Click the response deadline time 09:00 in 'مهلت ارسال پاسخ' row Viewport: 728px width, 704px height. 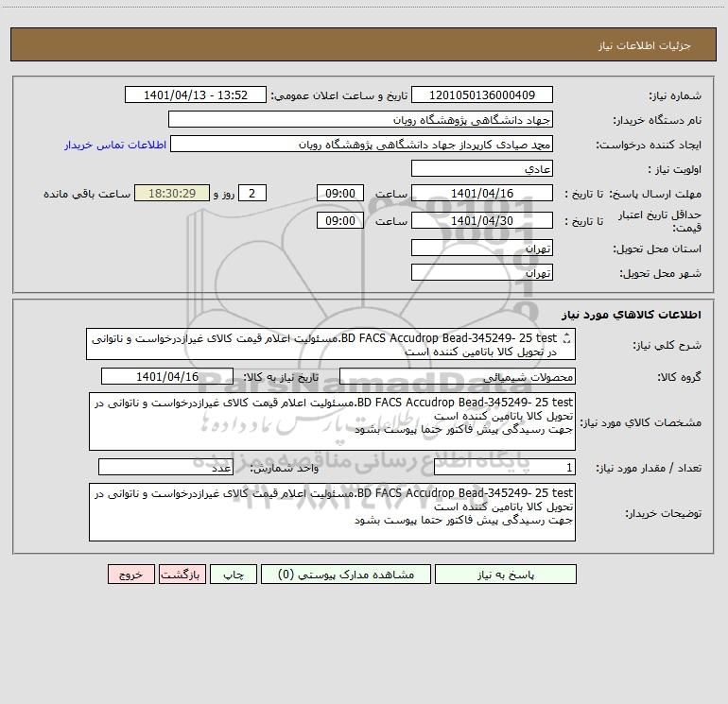coord(340,193)
